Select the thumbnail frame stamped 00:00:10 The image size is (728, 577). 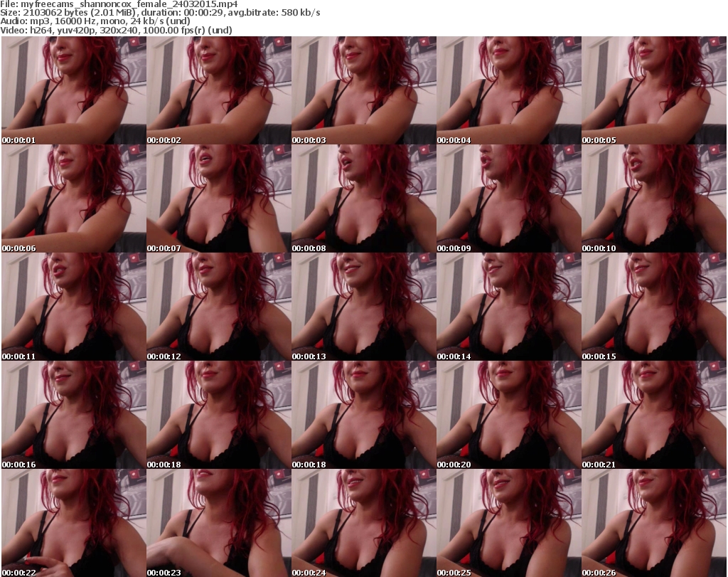[654, 198]
